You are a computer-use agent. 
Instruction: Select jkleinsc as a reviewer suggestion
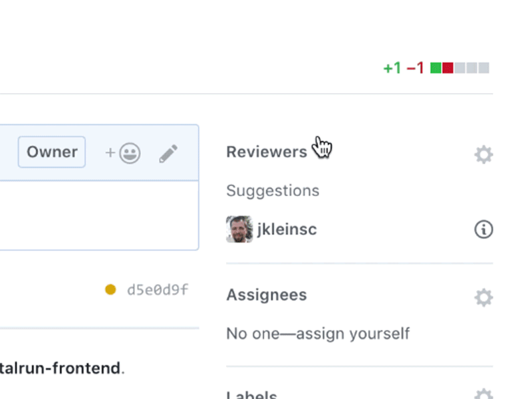[287, 229]
